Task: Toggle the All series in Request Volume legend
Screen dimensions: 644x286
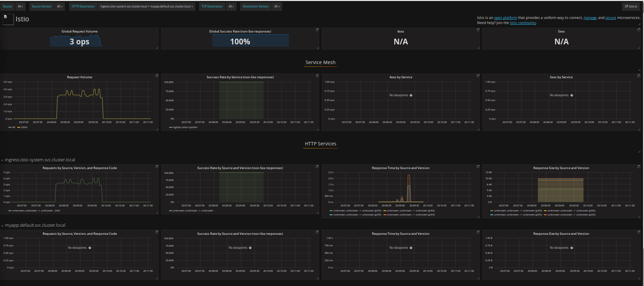Action: point(14,127)
